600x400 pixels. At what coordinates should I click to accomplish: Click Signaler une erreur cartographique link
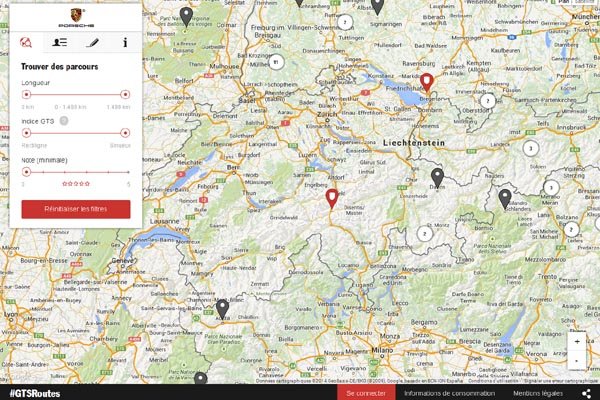[x=561, y=381]
